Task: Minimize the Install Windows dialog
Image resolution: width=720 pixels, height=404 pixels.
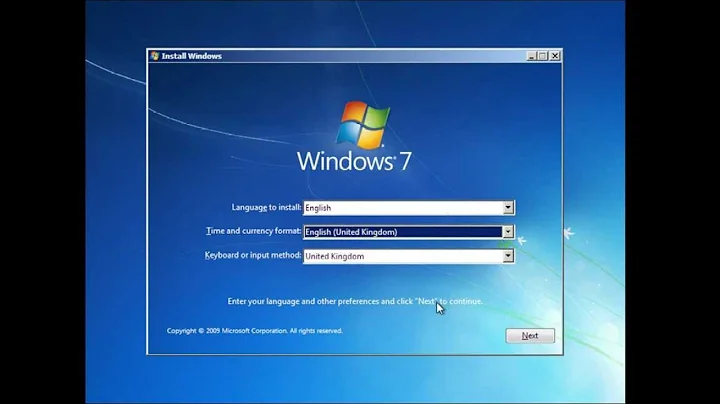Action: pos(532,56)
